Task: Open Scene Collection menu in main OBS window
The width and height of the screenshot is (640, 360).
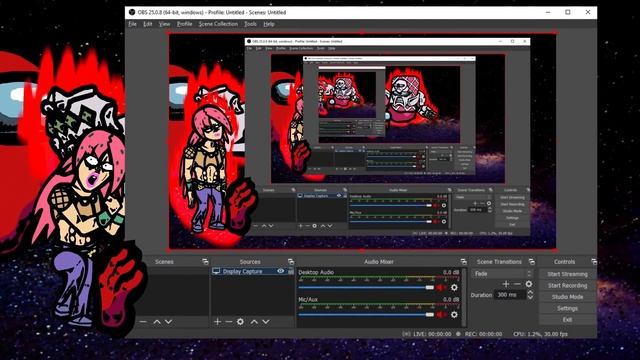Action: click(x=218, y=24)
